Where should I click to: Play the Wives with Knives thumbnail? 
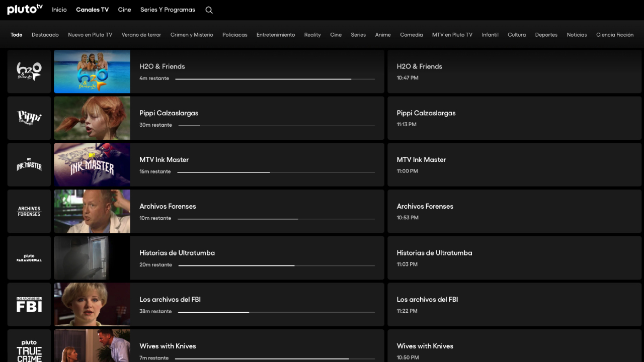pyautogui.click(x=92, y=346)
